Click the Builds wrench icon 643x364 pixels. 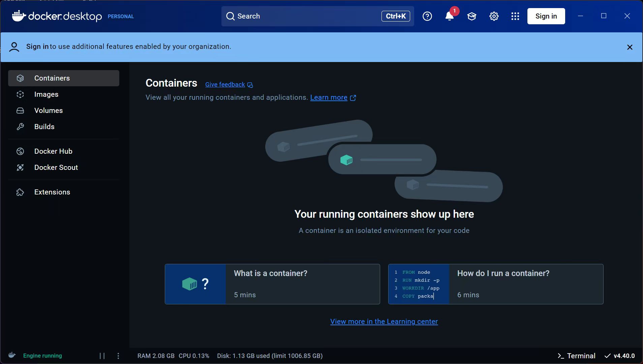20,127
